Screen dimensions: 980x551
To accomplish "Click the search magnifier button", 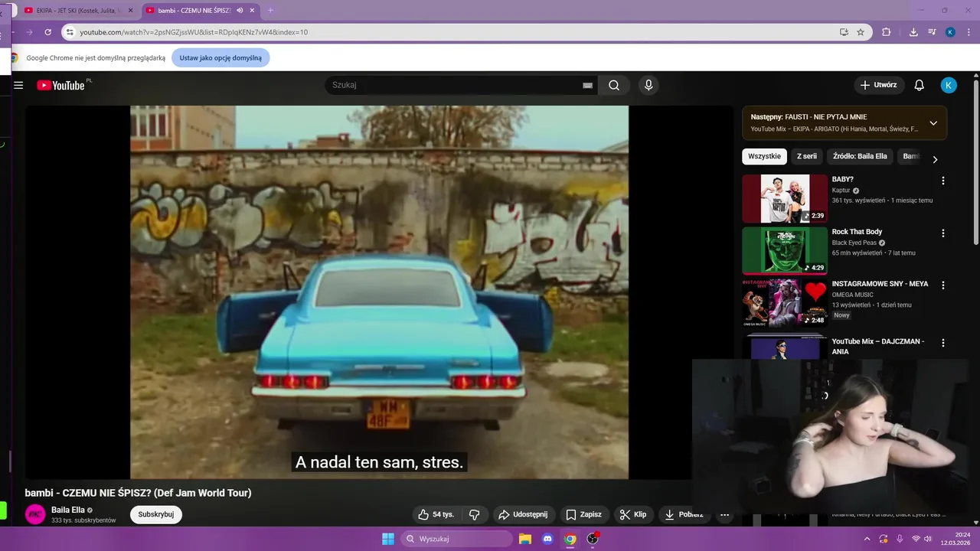I will 614,85.
